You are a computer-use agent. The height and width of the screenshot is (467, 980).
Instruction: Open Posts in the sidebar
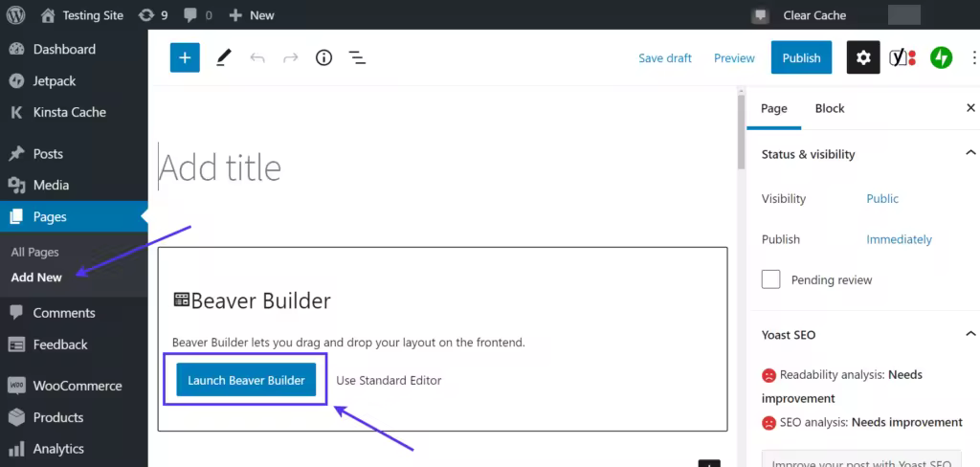pos(74,153)
